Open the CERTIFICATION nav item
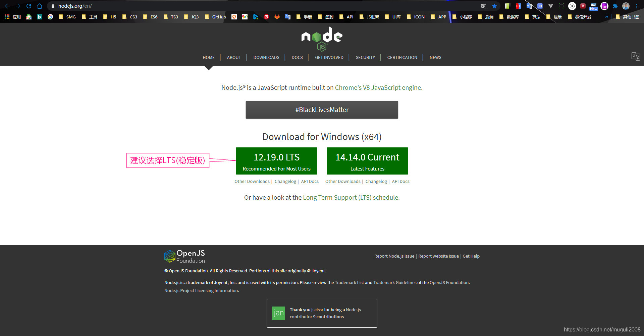644x336 pixels. point(402,58)
